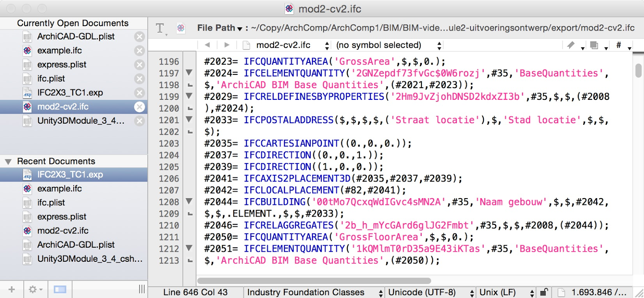Screen dimensions: 644x298
Task: Click line number 1203 in gutter
Action: pyautogui.click(x=169, y=144)
